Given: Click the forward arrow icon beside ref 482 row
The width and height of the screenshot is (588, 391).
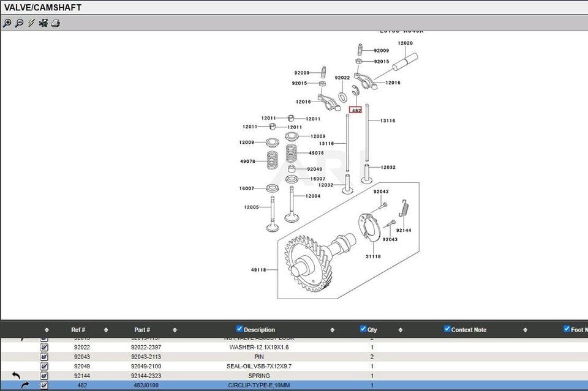Looking at the screenshot, I should (24, 385).
